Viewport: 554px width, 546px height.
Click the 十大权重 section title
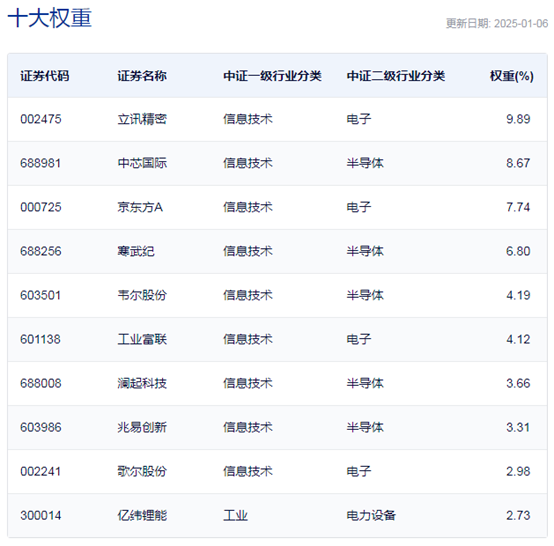coord(50,18)
